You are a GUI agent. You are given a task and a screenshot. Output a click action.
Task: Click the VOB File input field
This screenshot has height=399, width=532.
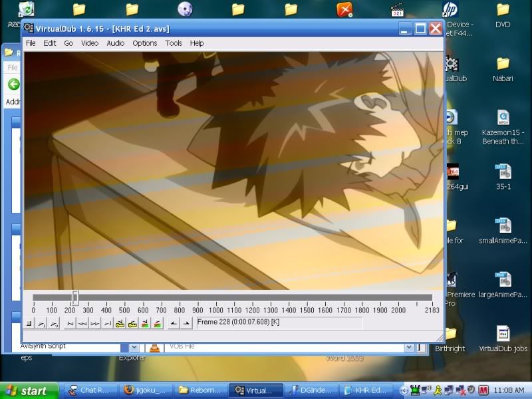285,347
